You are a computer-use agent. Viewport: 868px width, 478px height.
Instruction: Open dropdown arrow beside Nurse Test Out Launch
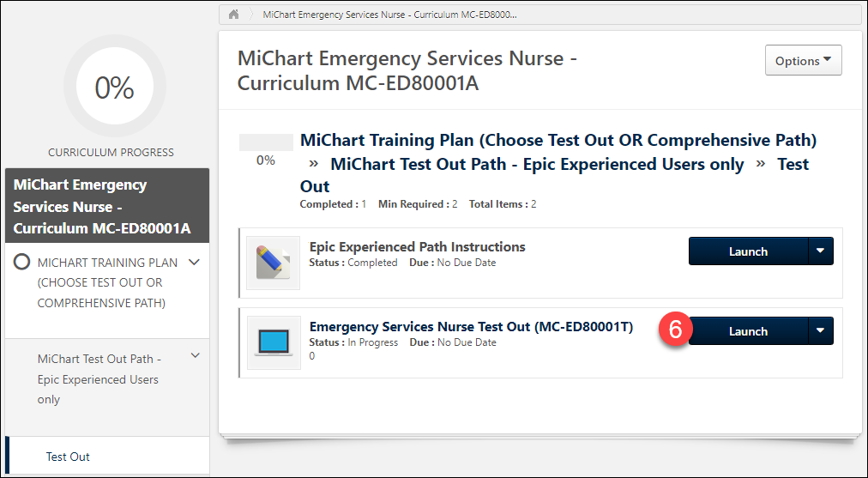(x=820, y=331)
